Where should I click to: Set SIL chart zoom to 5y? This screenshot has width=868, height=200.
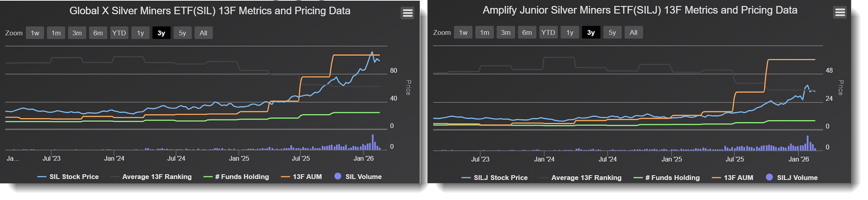coord(182,33)
